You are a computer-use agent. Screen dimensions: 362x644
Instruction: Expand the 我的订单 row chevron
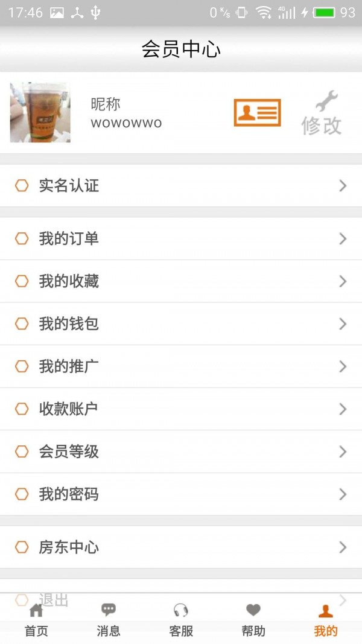click(x=343, y=239)
